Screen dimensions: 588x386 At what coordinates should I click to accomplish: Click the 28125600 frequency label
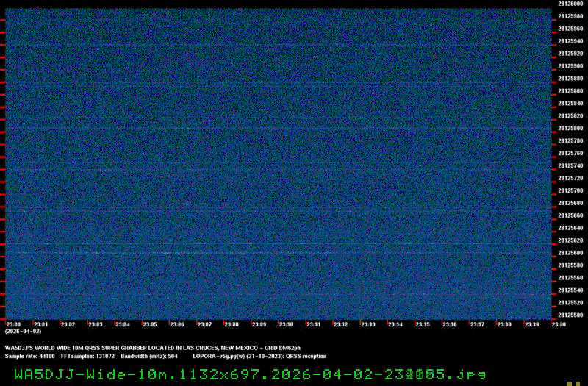point(570,253)
